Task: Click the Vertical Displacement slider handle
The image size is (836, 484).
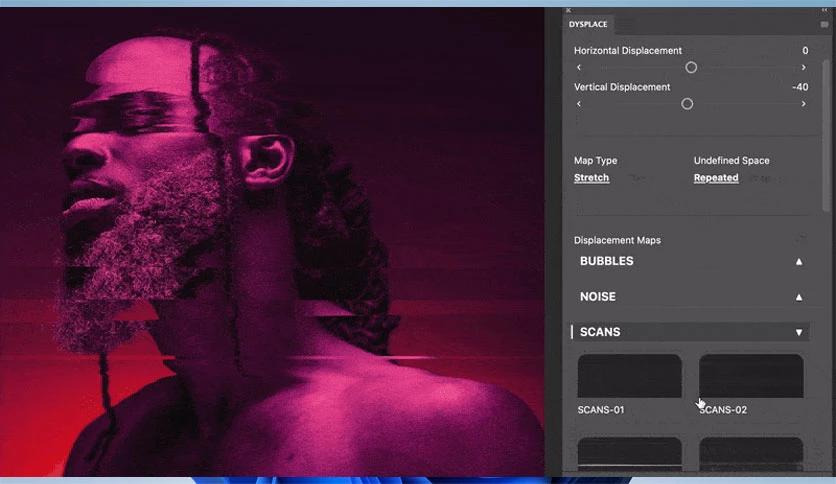Action: (x=687, y=104)
